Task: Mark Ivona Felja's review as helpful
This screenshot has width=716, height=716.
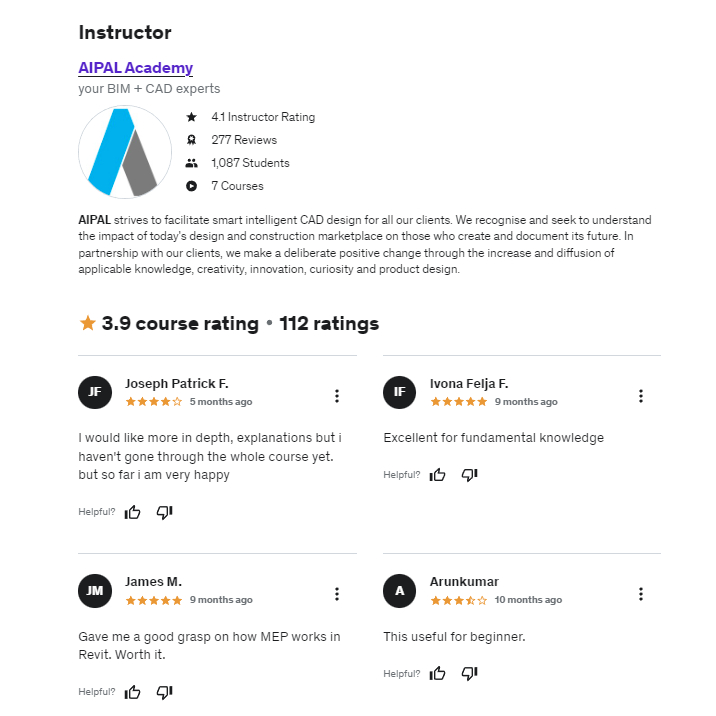Action: click(x=437, y=475)
